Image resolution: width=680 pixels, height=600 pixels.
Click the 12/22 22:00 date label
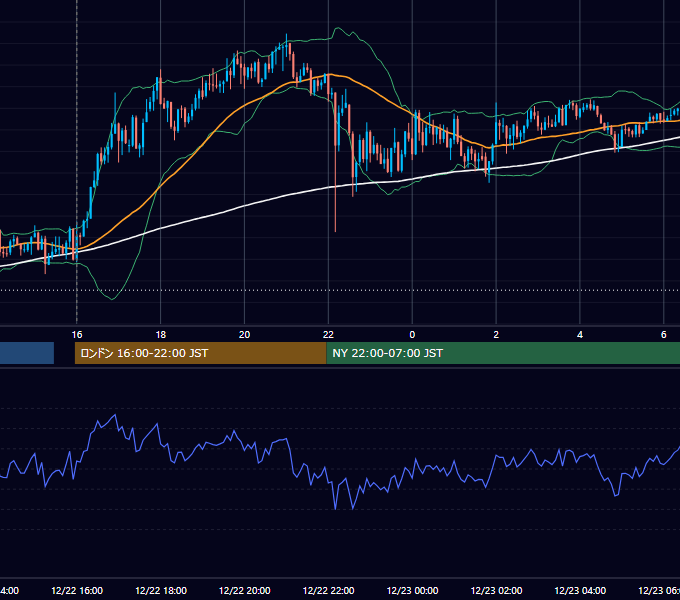328,590
